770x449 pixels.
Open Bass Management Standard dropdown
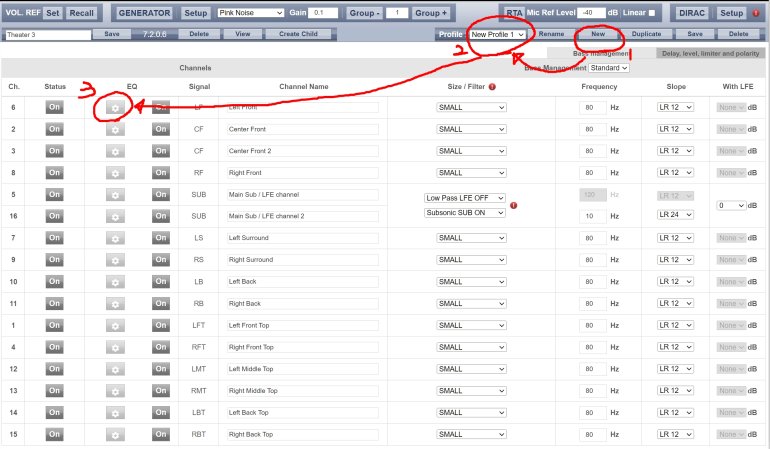[609, 68]
